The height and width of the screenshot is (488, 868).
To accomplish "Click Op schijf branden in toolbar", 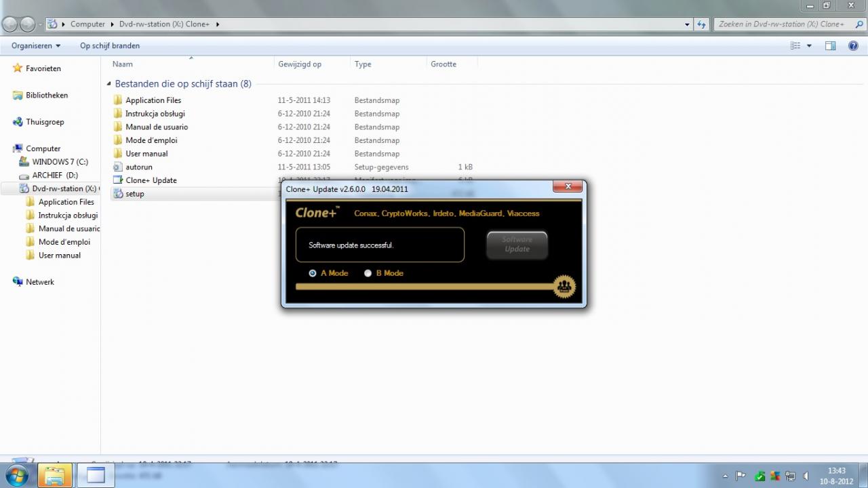I will 110,45.
